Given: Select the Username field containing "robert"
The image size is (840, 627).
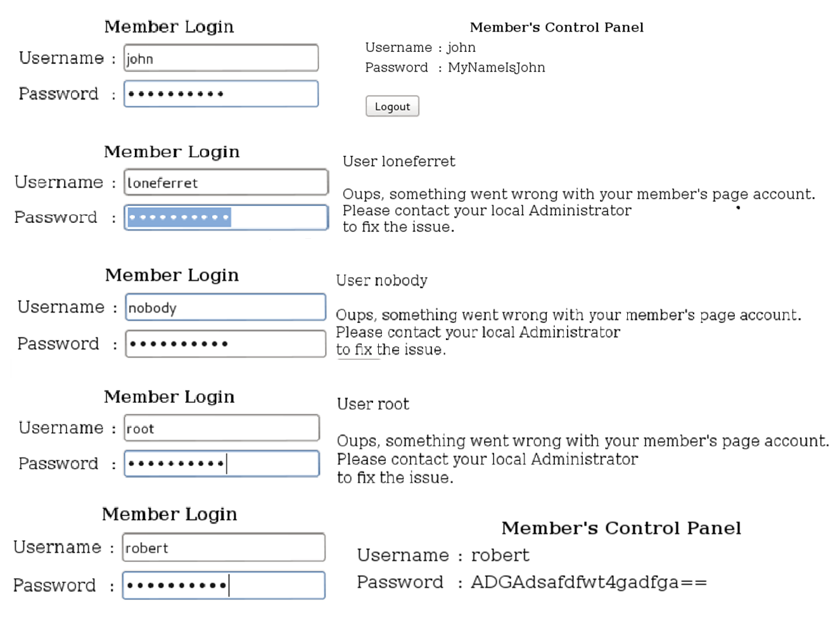Looking at the screenshot, I should [224, 547].
